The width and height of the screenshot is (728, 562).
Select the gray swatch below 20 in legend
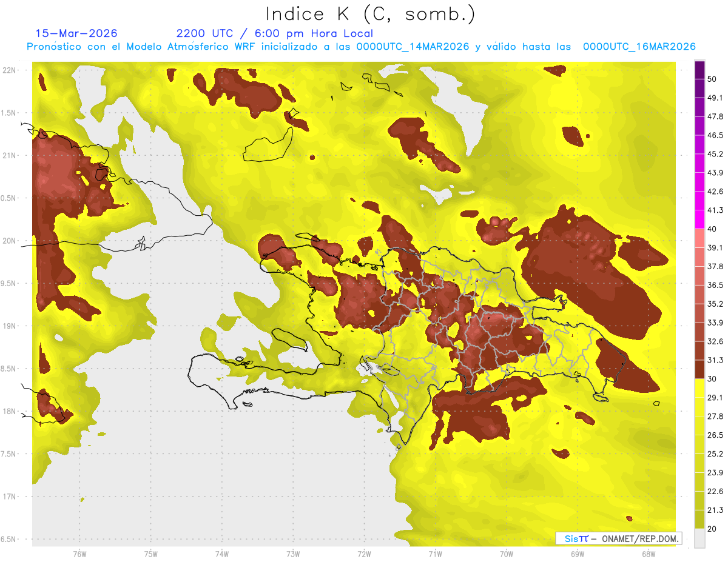pos(699,538)
